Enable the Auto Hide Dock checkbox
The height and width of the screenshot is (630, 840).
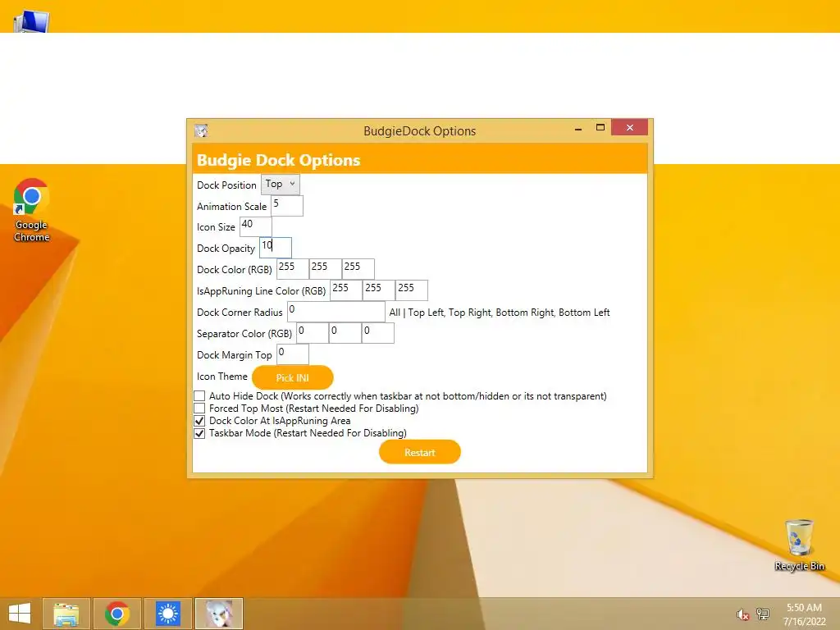tap(199, 396)
